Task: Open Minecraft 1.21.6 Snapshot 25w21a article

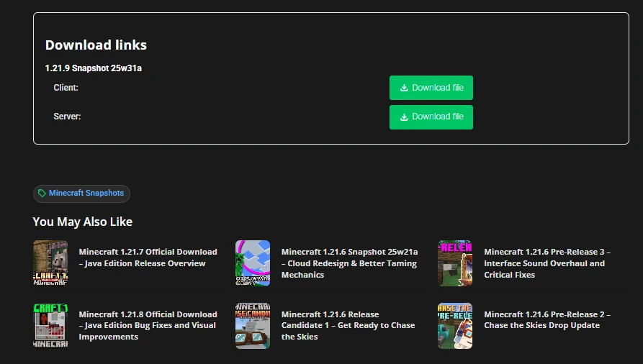Action: pos(349,263)
